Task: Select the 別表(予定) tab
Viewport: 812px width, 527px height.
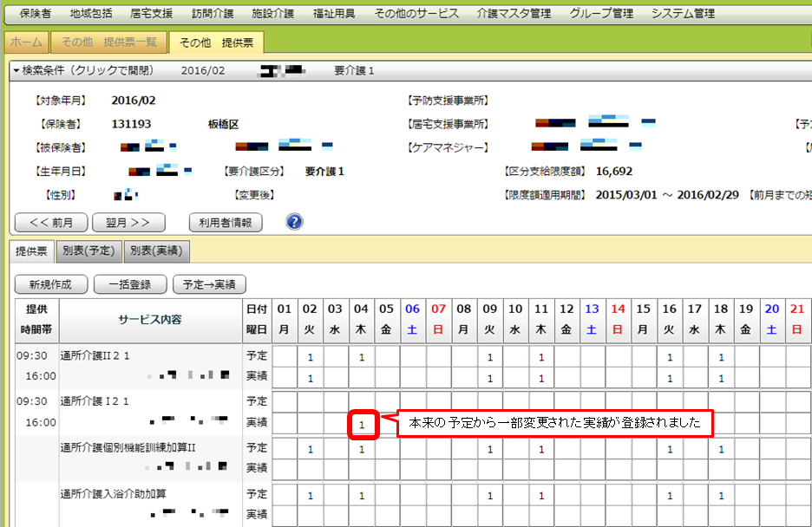Action: (88, 251)
